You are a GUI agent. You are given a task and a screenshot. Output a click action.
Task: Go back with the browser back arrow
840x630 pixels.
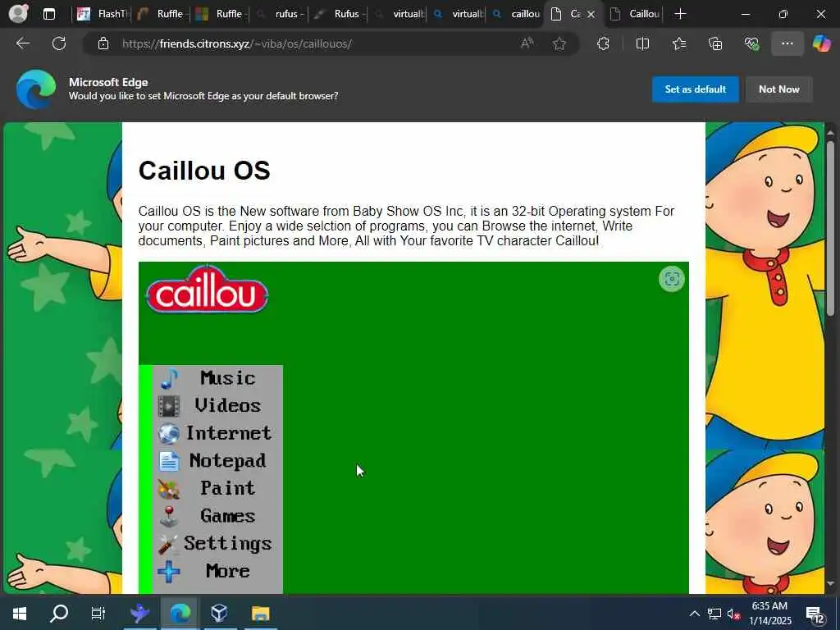[23, 43]
